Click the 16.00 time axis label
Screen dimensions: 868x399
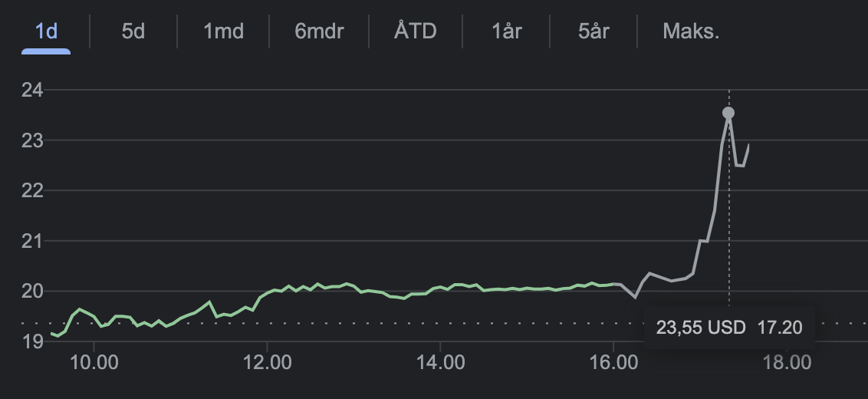[613, 363]
